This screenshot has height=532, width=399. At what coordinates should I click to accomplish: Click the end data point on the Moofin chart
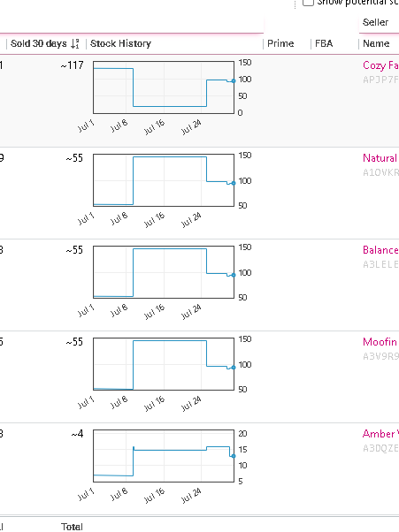click(234, 368)
